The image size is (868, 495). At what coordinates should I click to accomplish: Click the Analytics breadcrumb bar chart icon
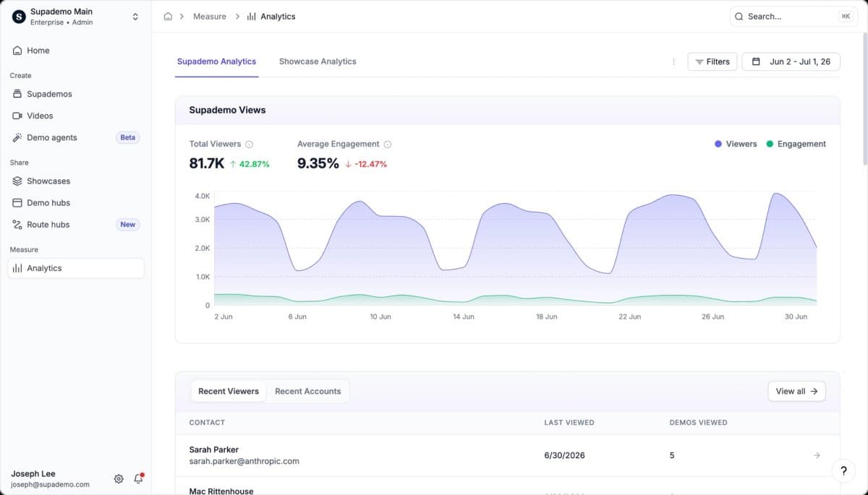[252, 16]
